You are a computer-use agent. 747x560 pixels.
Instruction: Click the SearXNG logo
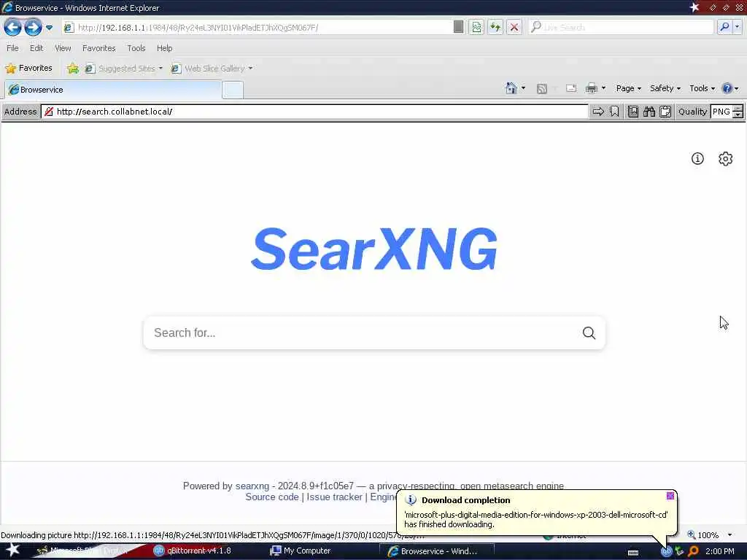374,249
